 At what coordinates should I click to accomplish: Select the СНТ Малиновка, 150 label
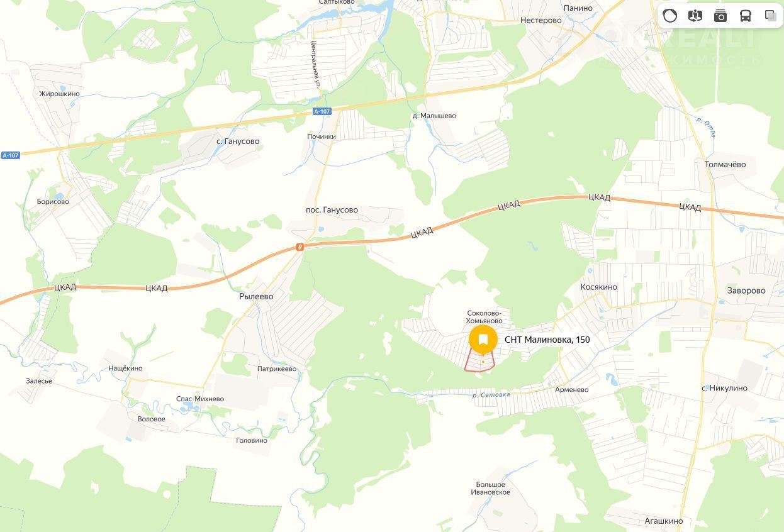(547, 340)
